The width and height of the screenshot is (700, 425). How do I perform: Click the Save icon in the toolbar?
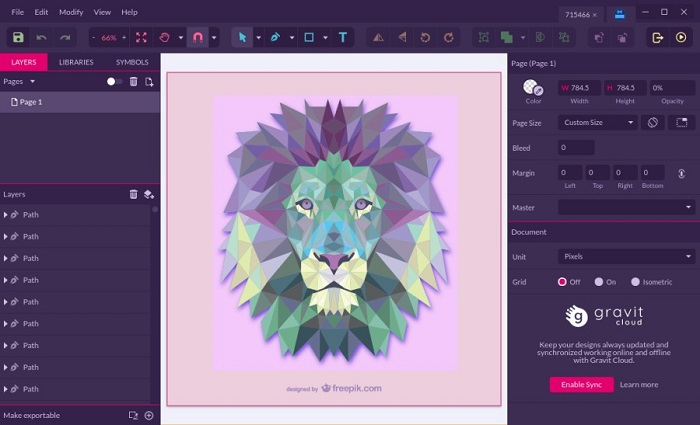point(18,38)
